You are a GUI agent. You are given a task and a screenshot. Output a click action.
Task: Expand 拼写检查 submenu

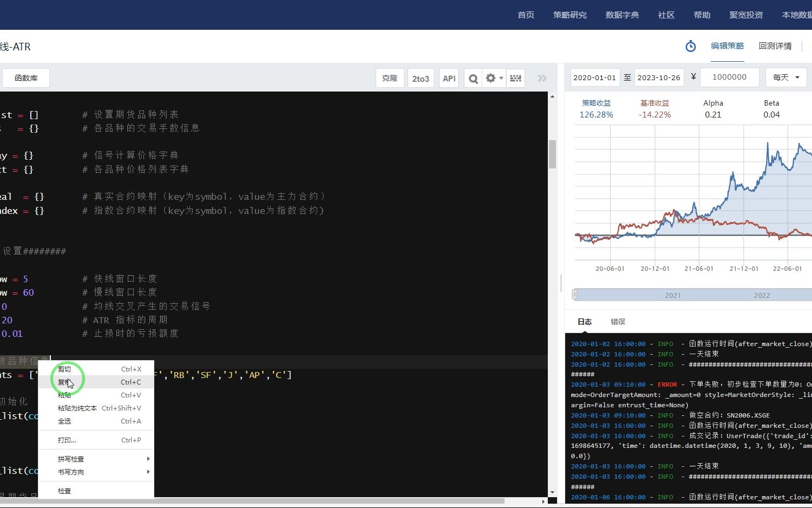pyautogui.click(x=96, y=459)
